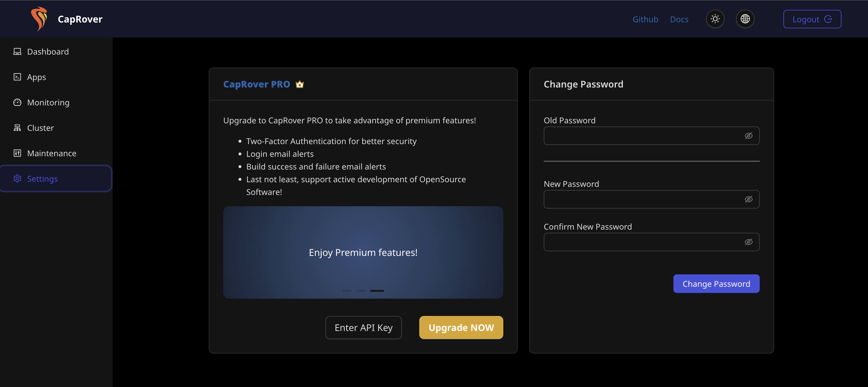
Task: Open language selector globe icon
Action: pyautogui.click(x=745, y=19)
